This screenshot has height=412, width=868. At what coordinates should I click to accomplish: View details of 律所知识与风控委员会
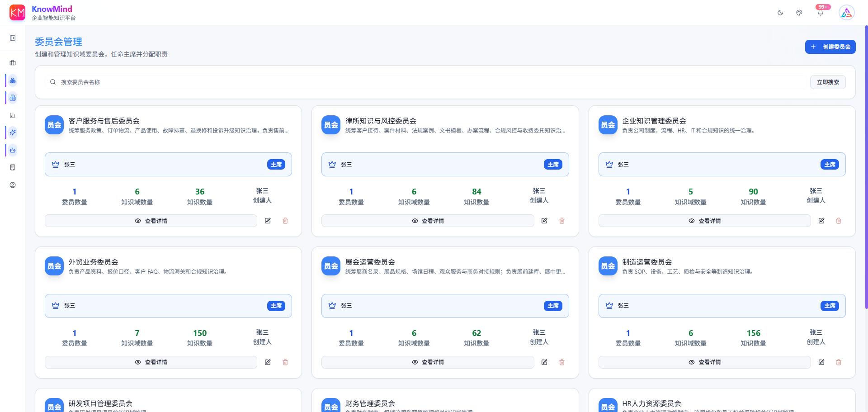(428, 221)
